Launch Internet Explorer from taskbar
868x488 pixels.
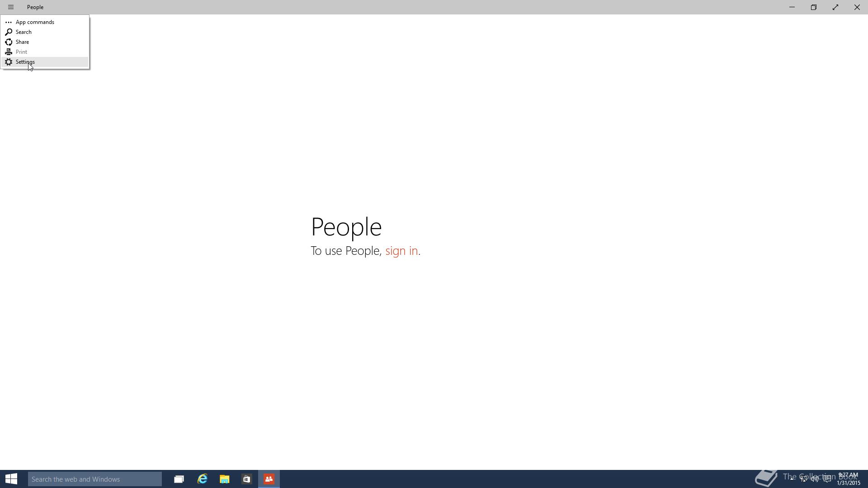(x=202, y=479)
